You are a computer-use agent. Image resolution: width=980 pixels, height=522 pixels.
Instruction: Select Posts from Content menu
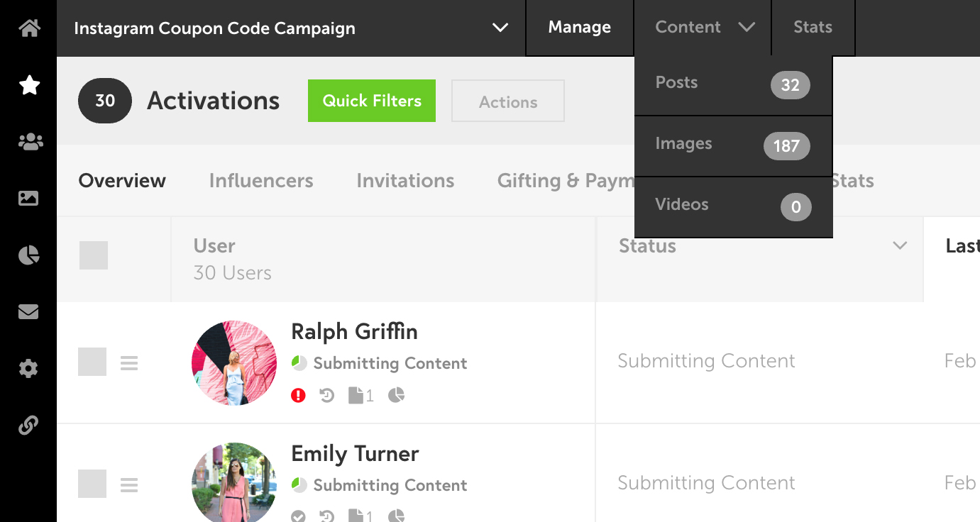pos(733,85)
